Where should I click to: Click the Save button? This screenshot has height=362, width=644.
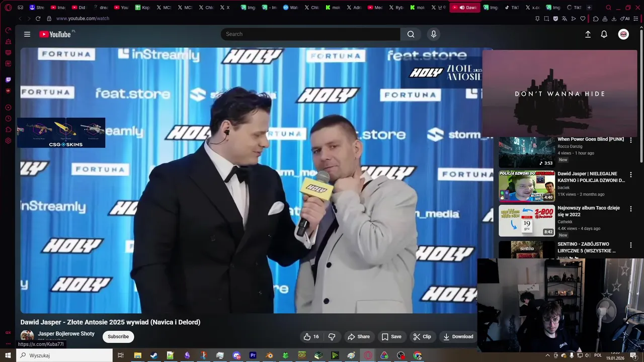tap(391, 336)
